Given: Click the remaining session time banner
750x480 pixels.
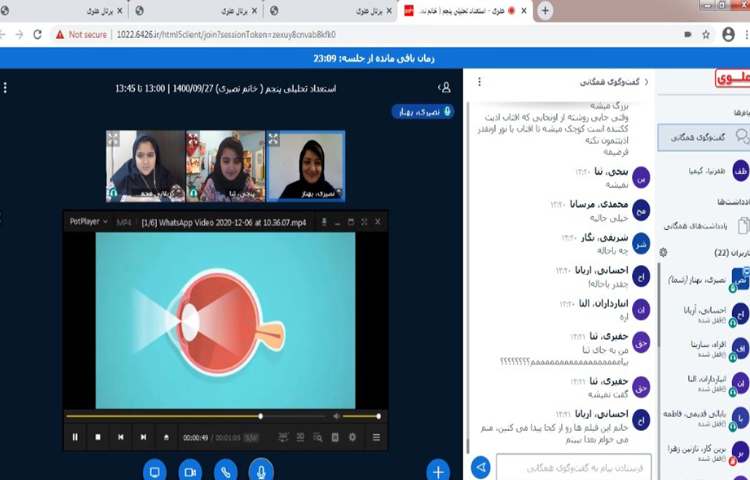Looking at the screenshot, I should [x=374, y=58].
